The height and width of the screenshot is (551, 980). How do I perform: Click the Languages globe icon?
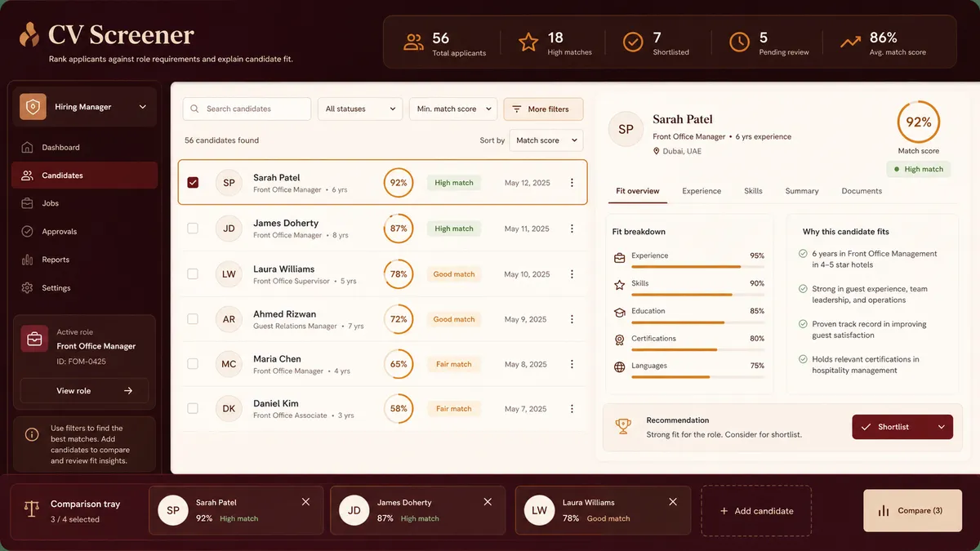(620, 367)
